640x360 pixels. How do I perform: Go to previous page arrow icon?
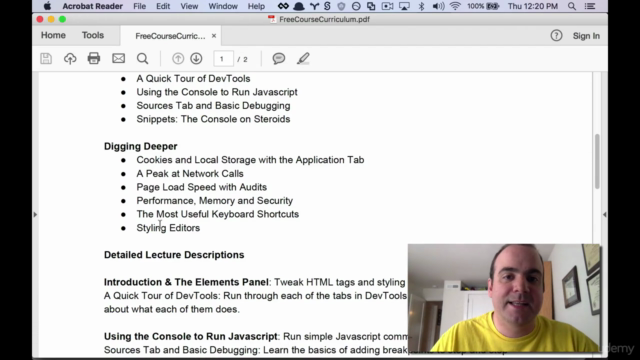[178, 59]
